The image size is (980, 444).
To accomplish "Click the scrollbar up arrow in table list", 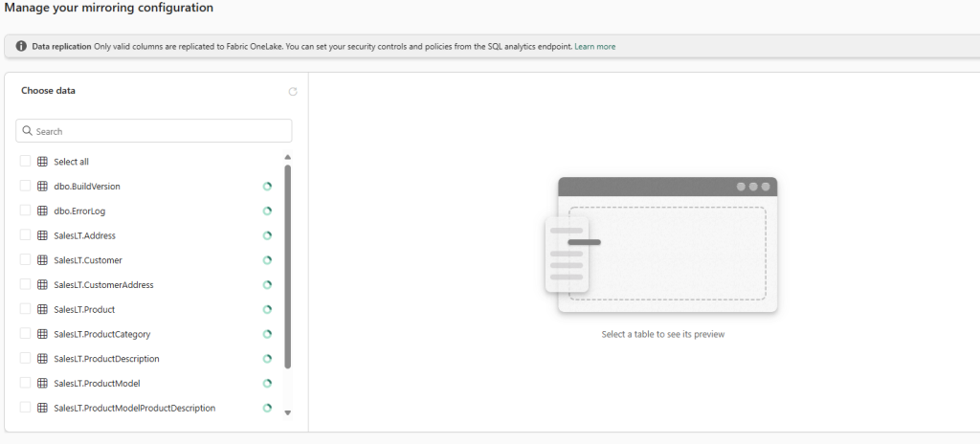I will tap(287, 158).
